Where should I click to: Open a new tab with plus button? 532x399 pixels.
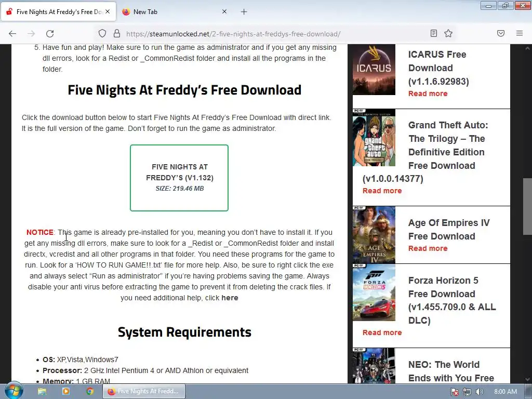point(244,12)
